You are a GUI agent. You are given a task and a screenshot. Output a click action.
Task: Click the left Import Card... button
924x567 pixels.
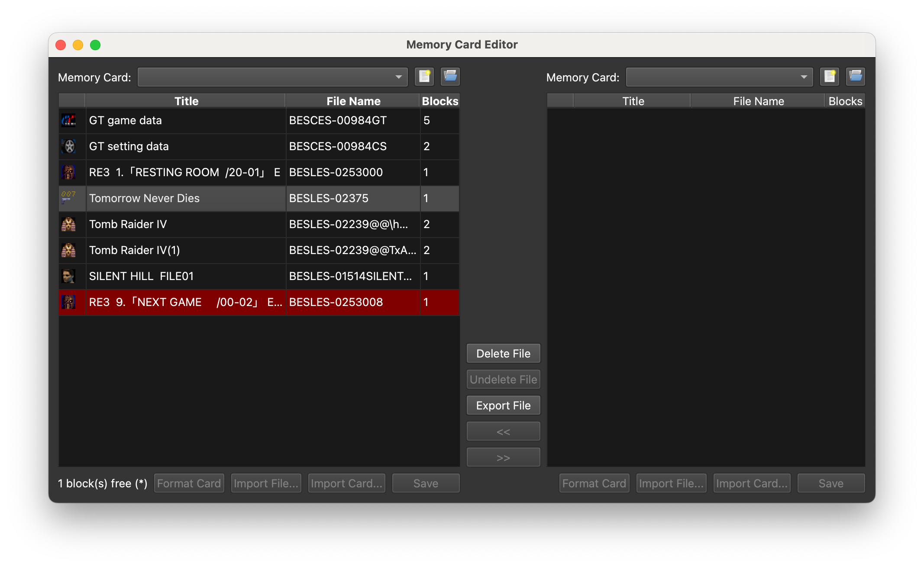pyautogui.click(x=347, y=483)
